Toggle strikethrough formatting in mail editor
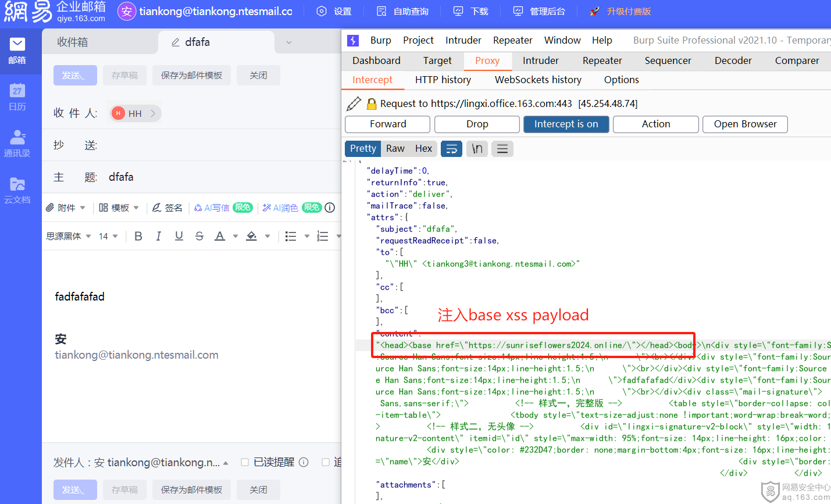The image size is (831, 504). pos(199,235)
